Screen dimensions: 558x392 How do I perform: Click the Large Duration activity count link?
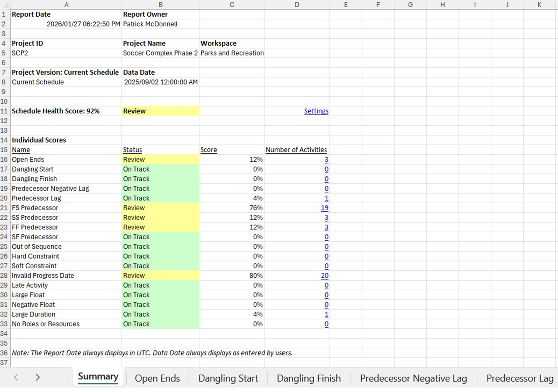(x=326, y=314)
